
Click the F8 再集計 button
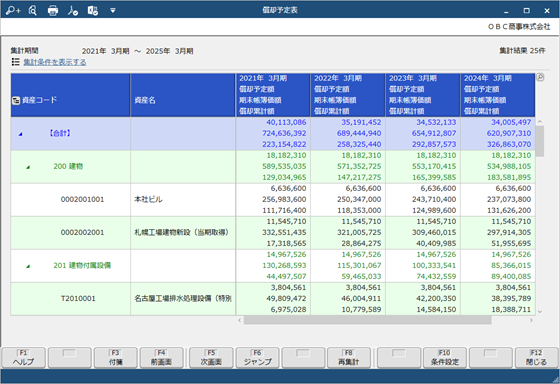(x=349, y=358)
